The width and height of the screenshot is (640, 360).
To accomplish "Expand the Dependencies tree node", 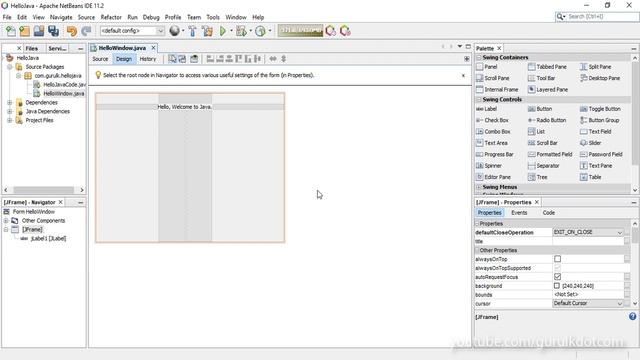I will [x=10, y=102].
